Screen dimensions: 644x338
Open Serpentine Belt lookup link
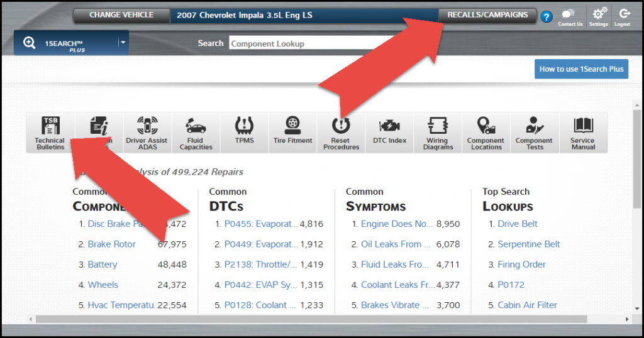click(529, 244)
